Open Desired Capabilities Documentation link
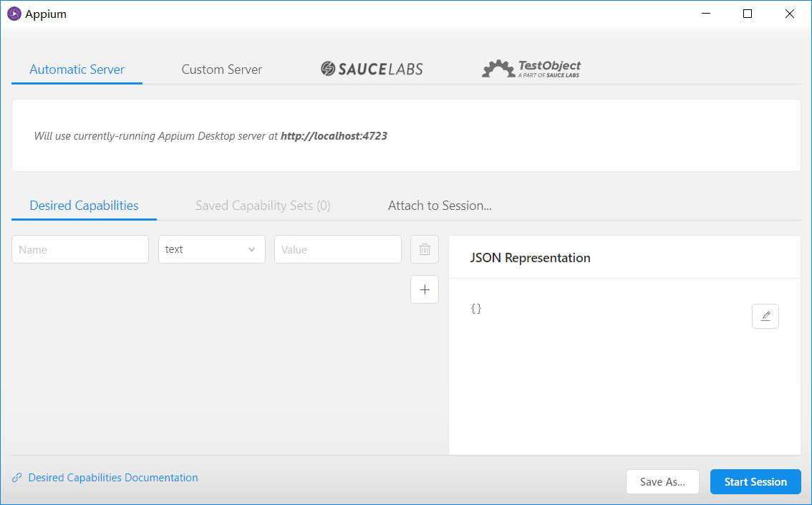812x505 pixels. point(113,478)
